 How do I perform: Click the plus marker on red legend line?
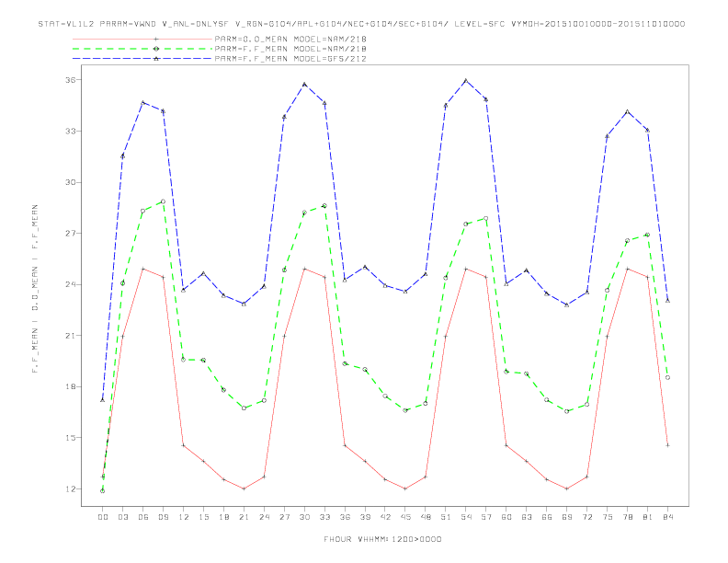pyautogui.click(x=156, y=39)
